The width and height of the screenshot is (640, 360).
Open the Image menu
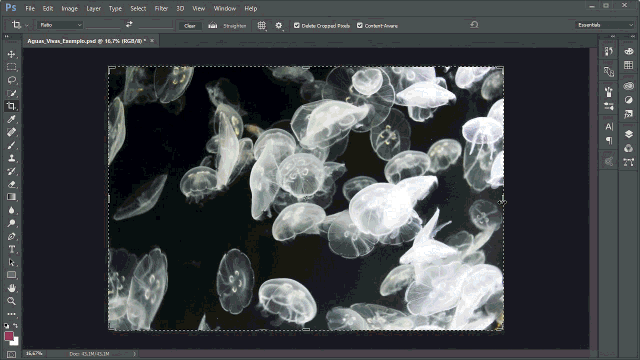coord(69,8)
